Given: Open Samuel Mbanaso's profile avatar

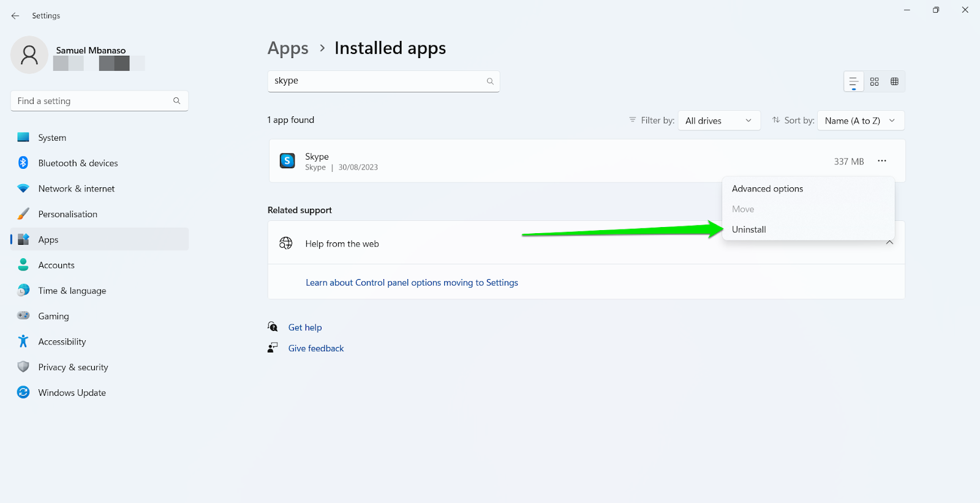Looking at the screenshot, I should [x=29, y=55].
